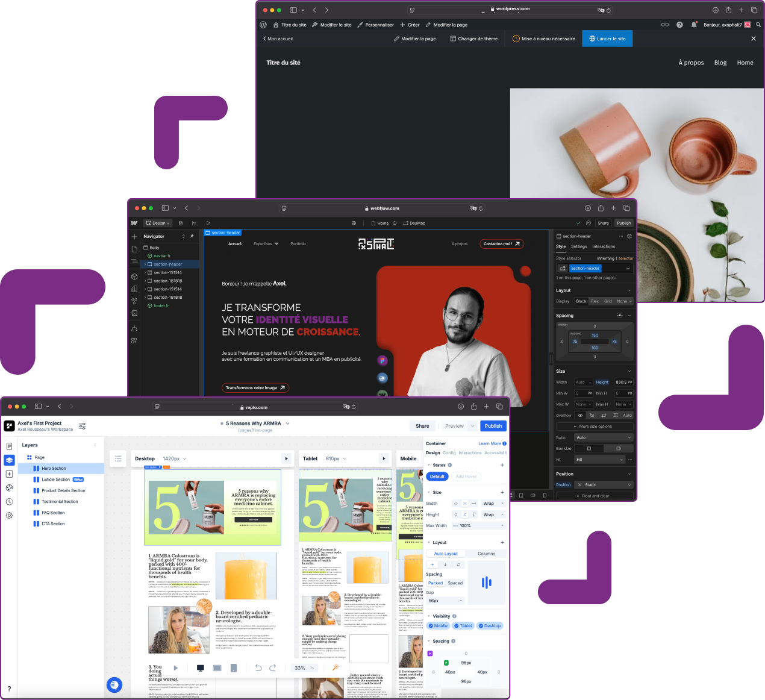The width and height of the screenshot is (765, 700).
Task: Switch to Webflow Interactions tab
Action: 604,246
